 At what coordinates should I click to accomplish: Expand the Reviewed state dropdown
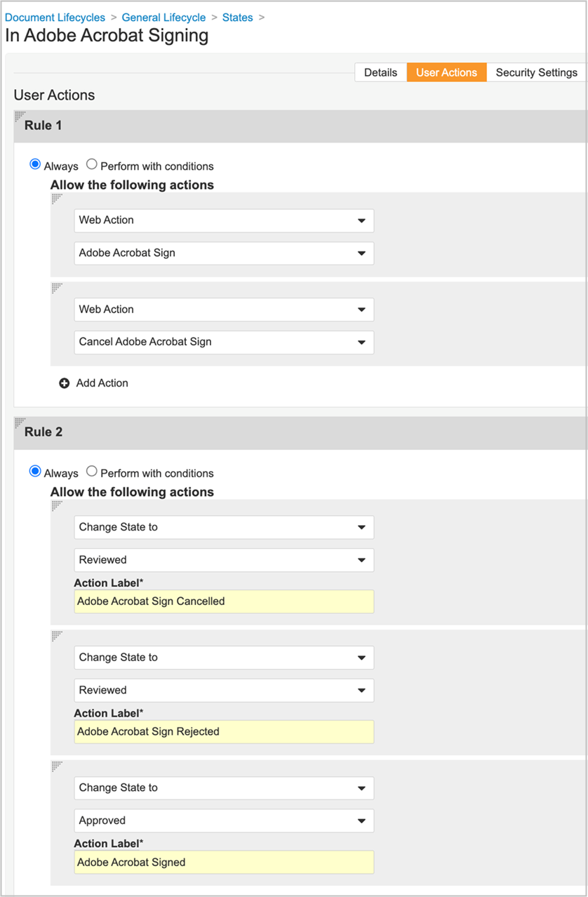(x=363, y=559)
